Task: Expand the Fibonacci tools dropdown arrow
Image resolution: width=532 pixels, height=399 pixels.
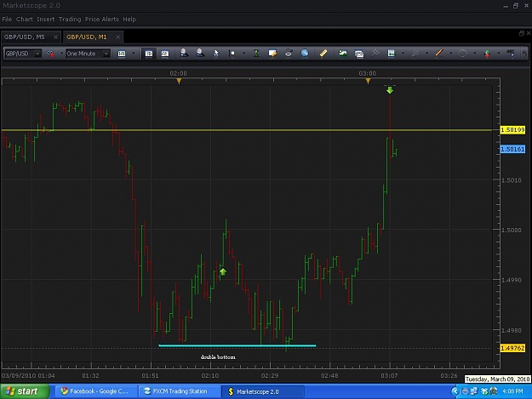Action: pos(426,54)
